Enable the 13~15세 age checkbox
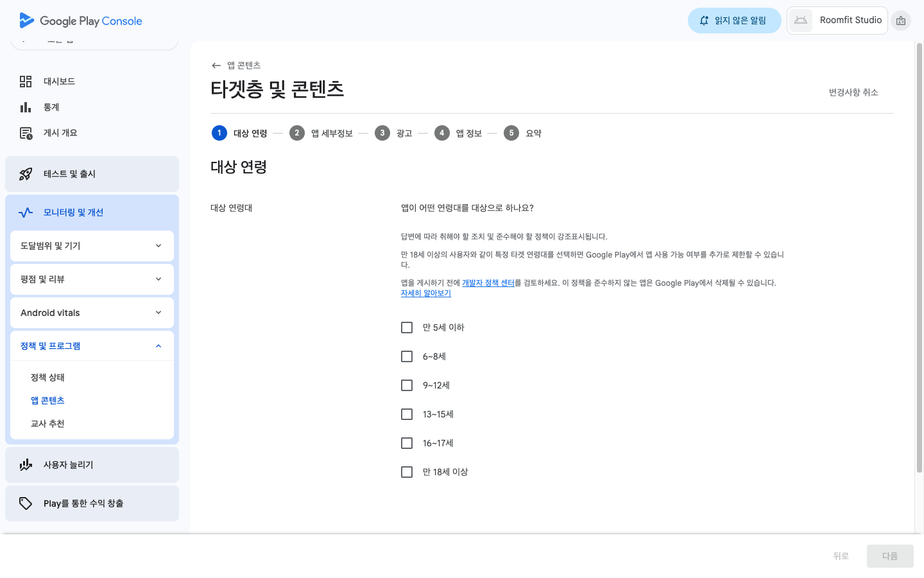Screen dimensions: 924x578 tap(407, 414)
